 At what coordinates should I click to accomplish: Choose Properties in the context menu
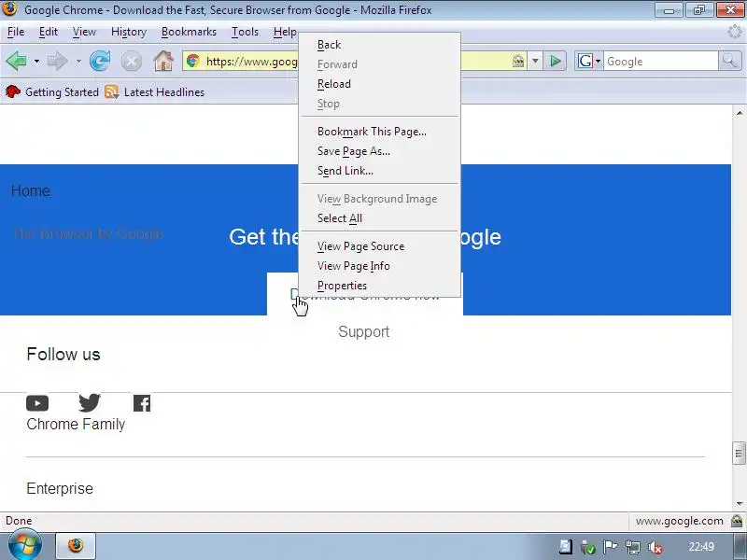tap(380, 286)
